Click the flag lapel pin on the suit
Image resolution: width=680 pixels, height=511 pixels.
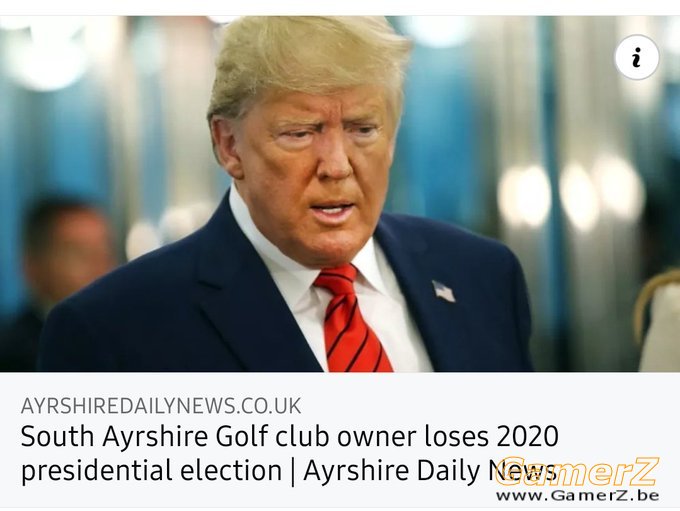point(443,291)
